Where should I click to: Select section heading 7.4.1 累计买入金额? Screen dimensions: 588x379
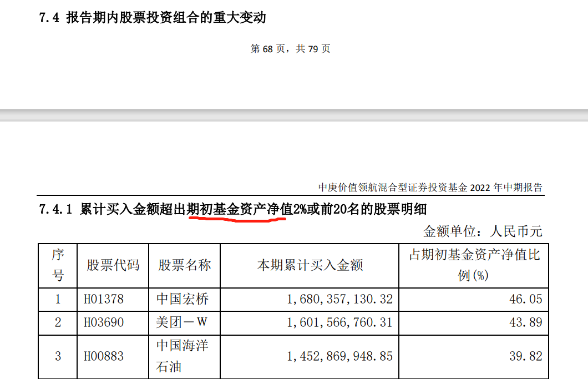pos(233,209)
